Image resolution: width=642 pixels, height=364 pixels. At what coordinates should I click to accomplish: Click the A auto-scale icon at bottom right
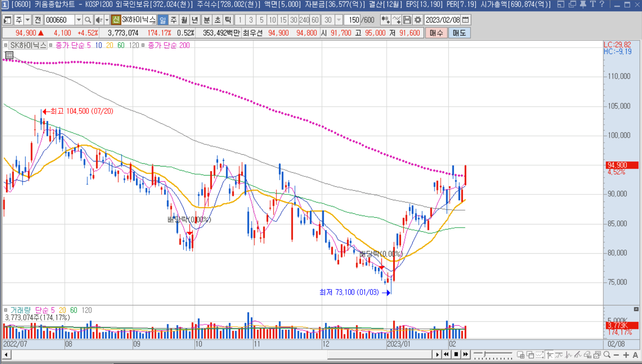pos(635,355)
